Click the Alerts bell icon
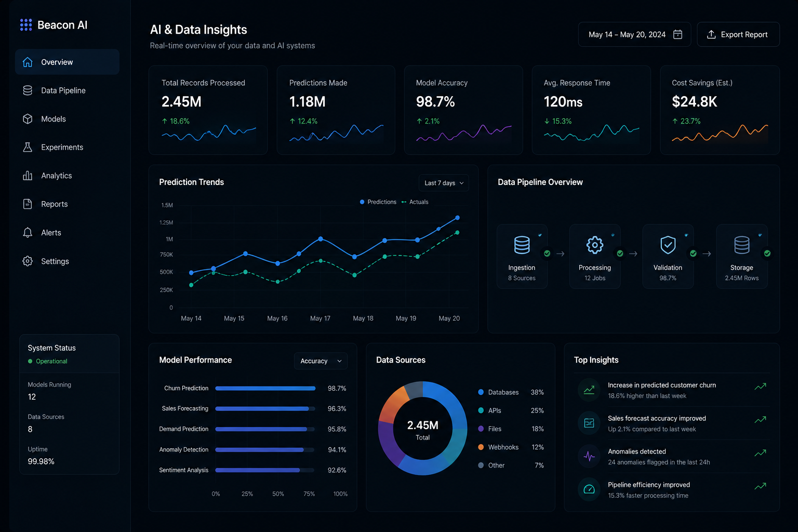Image resolution: width=798 pixels, height=532 pixels. click(28, 233)
